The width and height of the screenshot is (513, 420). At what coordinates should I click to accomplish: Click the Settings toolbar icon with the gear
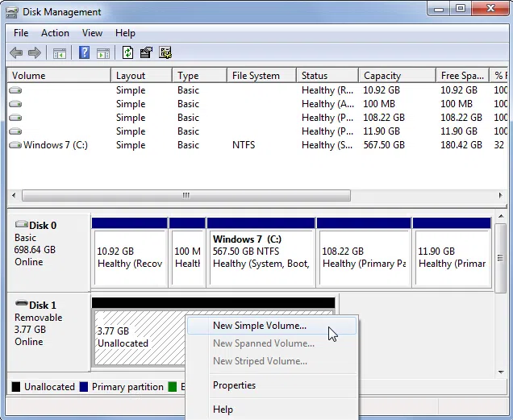pos(165,53)
